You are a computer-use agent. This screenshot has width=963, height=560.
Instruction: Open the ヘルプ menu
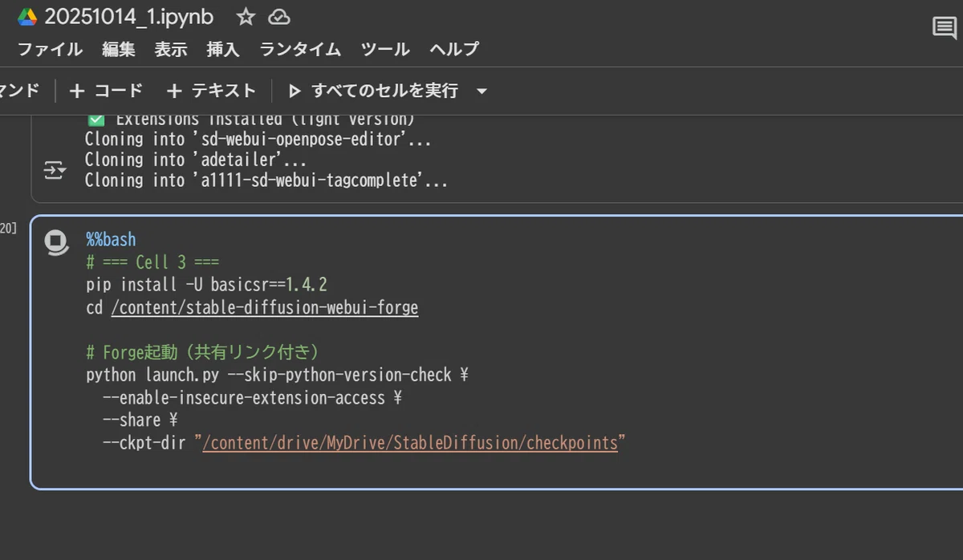click(454, 50)
